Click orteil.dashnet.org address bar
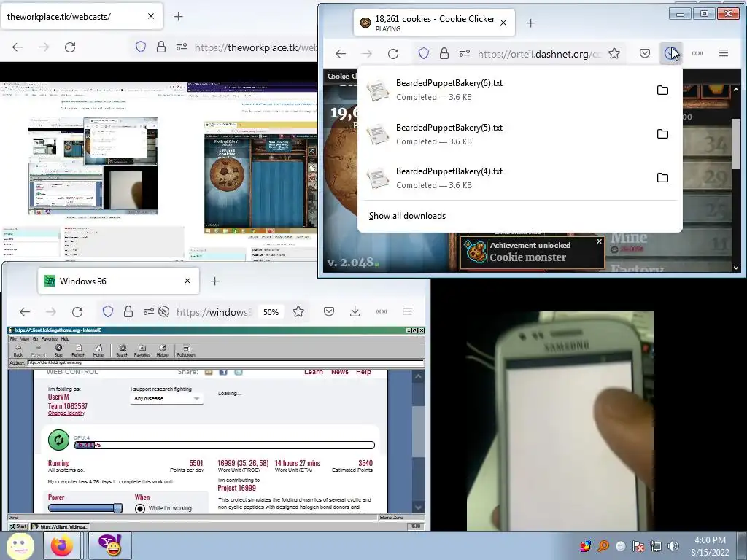The height and width of the screenshot is (560, 747). (538, 54)
